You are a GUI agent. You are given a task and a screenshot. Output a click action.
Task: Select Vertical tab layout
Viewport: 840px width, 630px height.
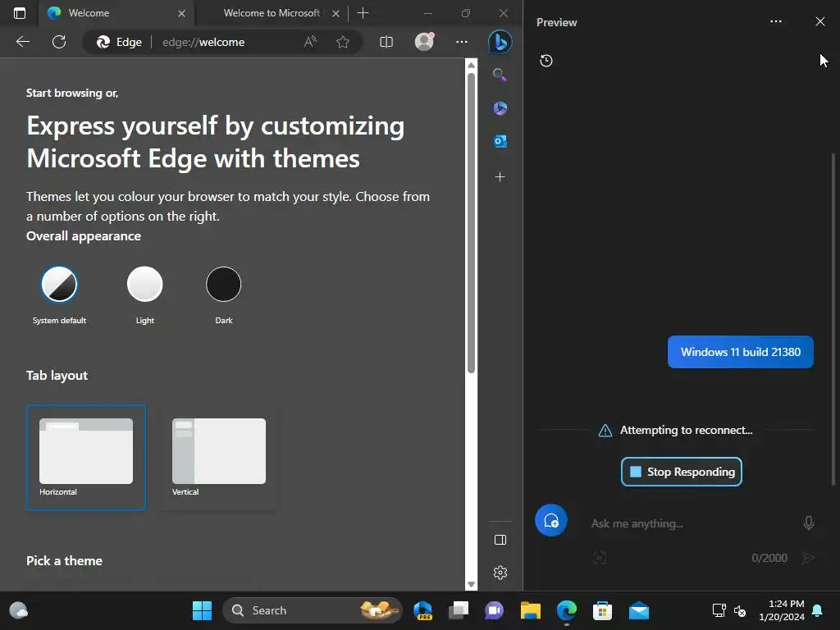218,458
